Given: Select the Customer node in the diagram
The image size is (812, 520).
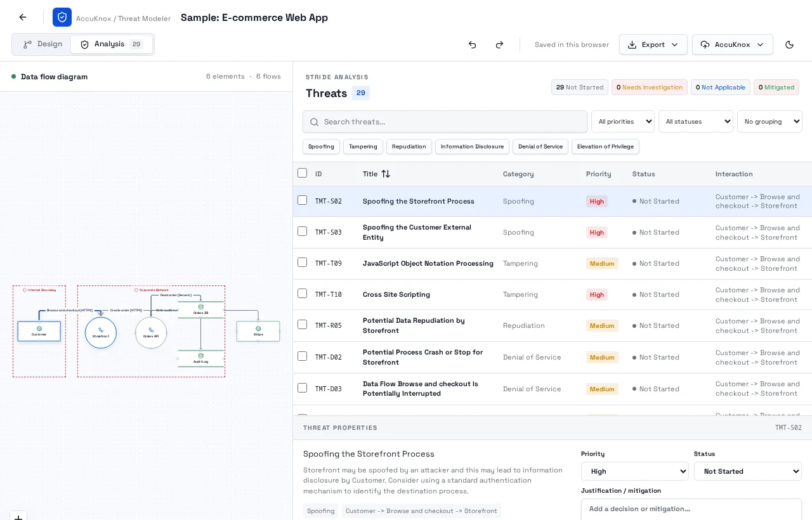Looking at the screenshot, I should pos(39,331).
